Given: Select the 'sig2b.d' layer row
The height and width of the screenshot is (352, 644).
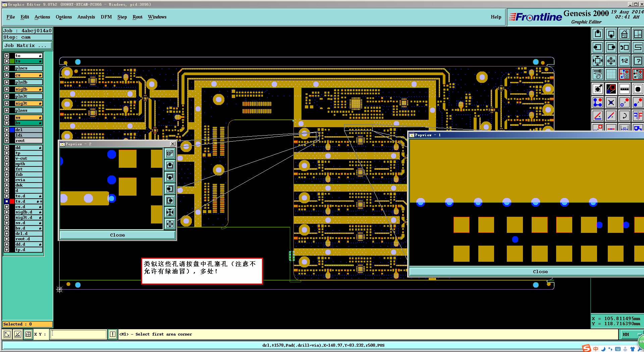Looking at the screenshot, I should (29, 212).
